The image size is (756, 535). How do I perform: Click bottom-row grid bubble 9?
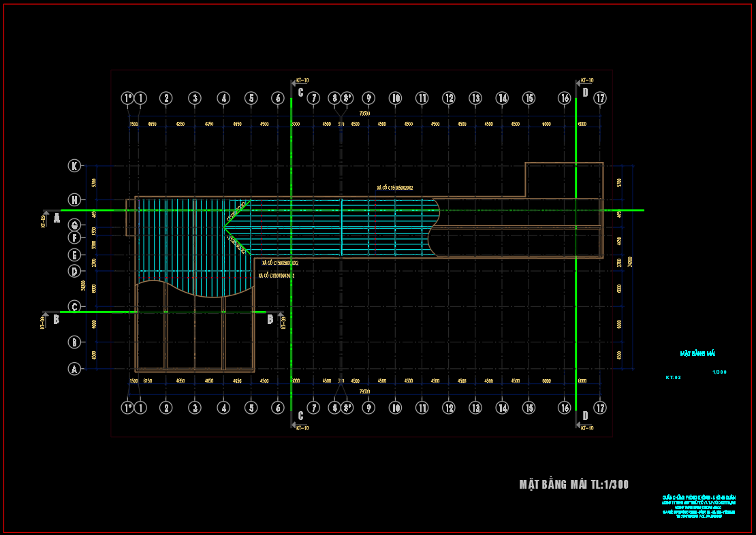coord(368,408)
